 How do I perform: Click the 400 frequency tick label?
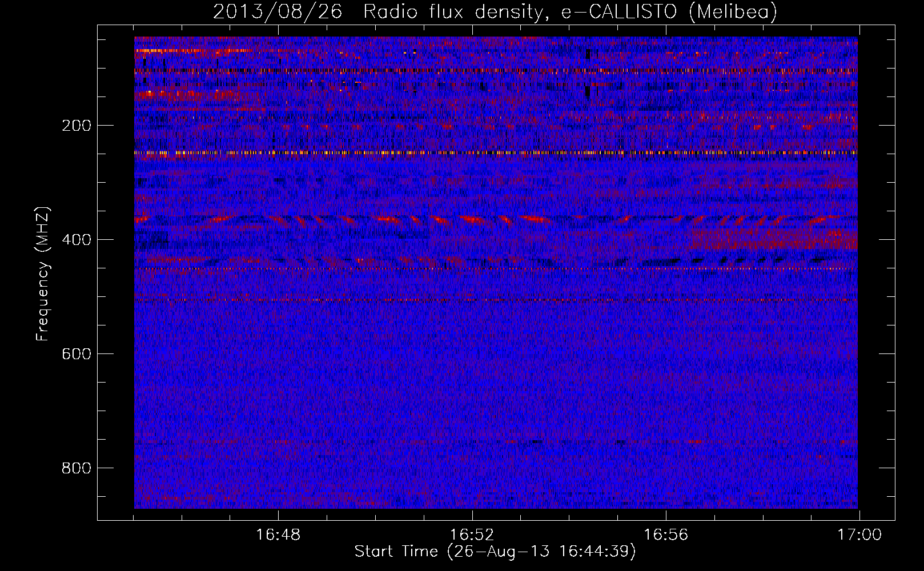[x=76, y=240]
